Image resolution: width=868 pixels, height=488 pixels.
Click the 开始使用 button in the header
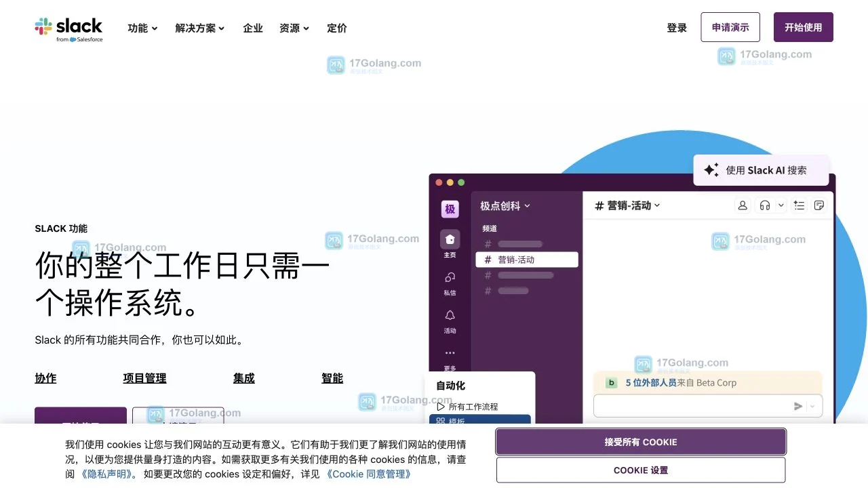pos(804,27)
